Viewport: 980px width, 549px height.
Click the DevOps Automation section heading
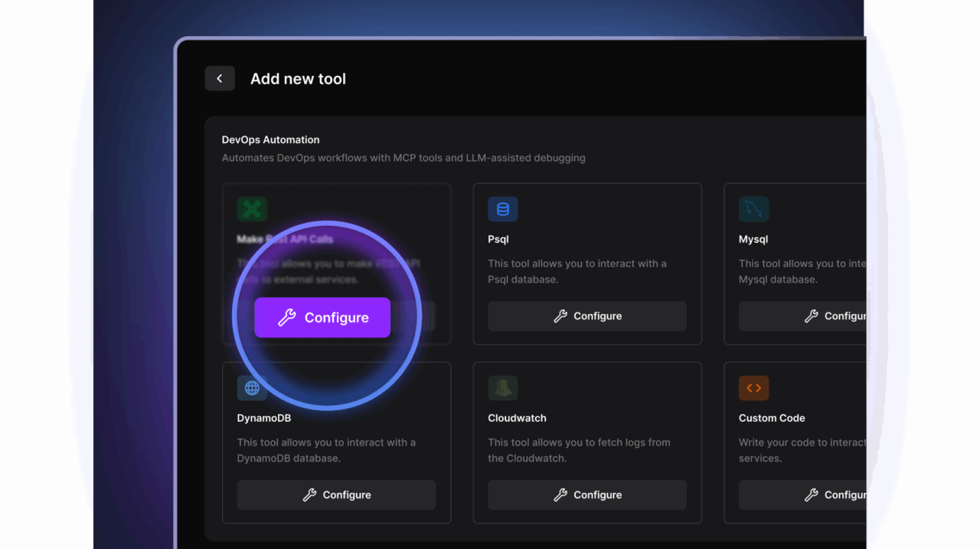270,140
